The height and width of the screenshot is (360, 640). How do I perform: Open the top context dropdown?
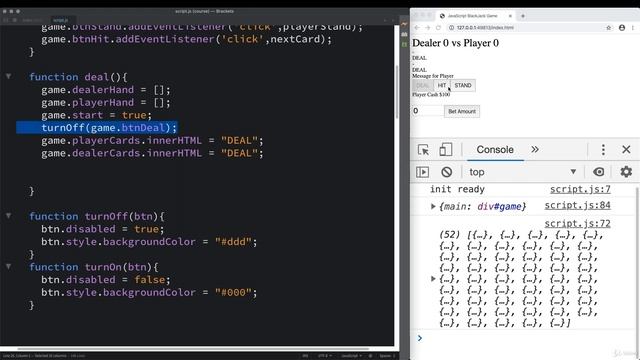coord(522,172)
